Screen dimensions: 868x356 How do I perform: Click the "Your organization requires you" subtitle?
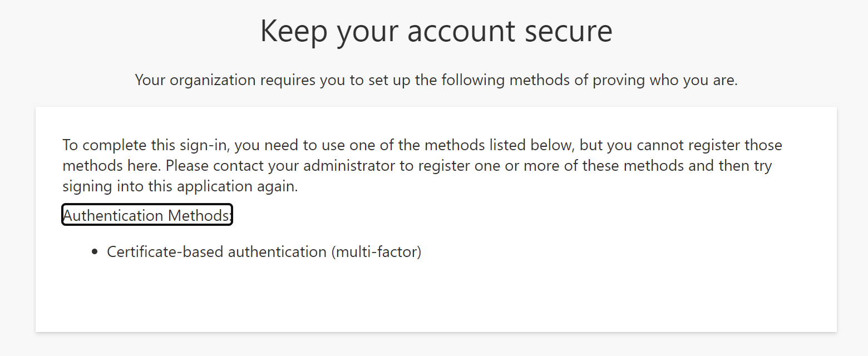436,80
